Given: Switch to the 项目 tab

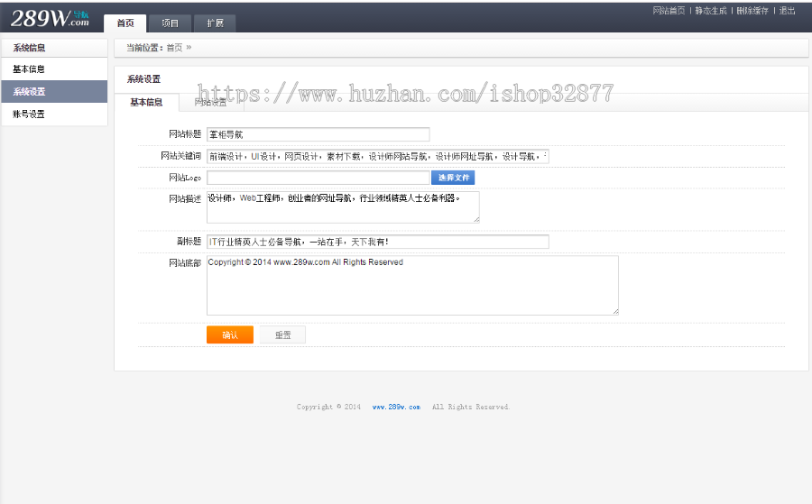Looking at the screenshot, I should tap(170, 23).
